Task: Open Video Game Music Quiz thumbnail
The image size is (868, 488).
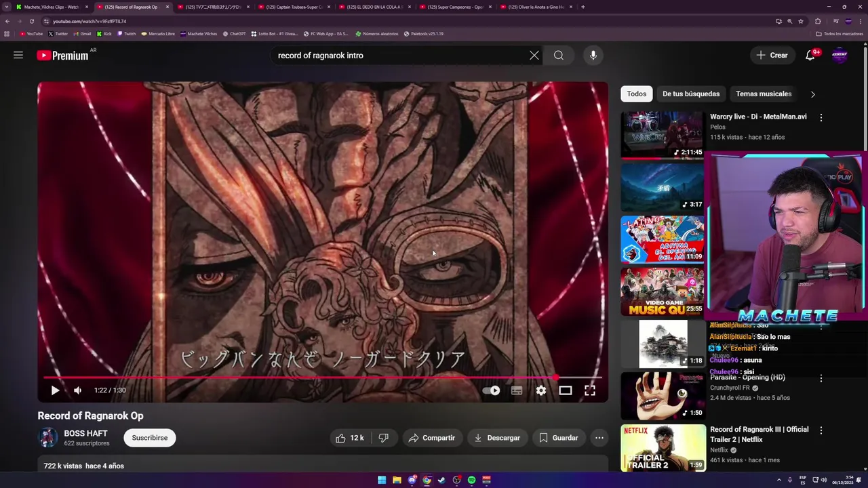Action: (x=663, y=291)
